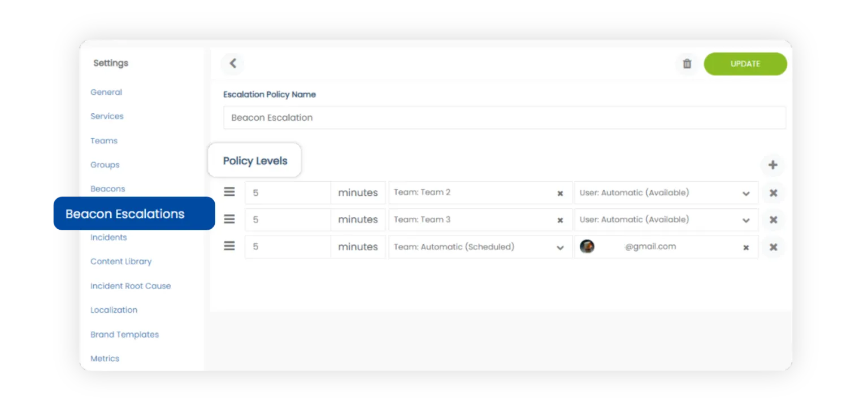This screenshot has height=420, width=868.
Task: Click the Escalation Policy Name label
Action: (x=270, y=94)
